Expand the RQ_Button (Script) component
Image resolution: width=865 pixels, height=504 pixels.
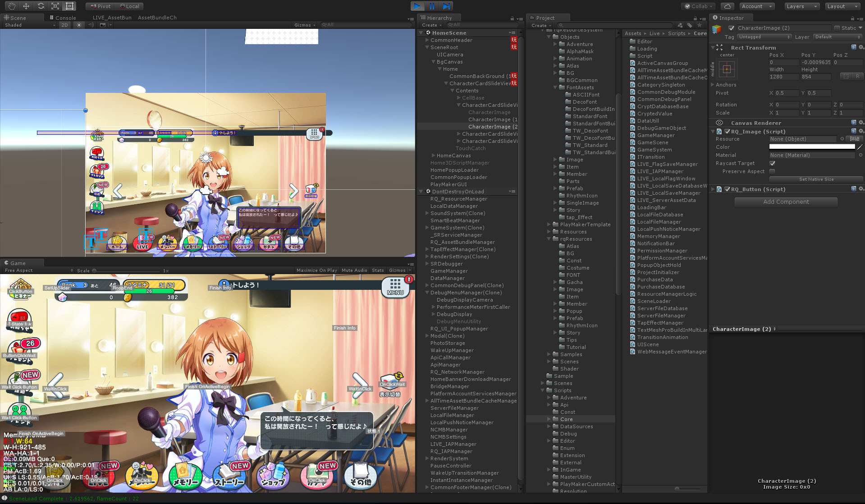tap(713, 189)
